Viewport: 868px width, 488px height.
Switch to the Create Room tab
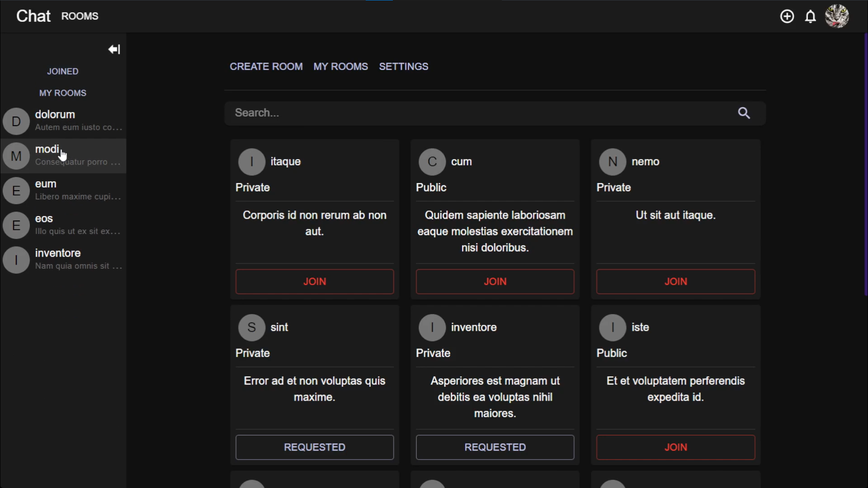coord(266,66)
